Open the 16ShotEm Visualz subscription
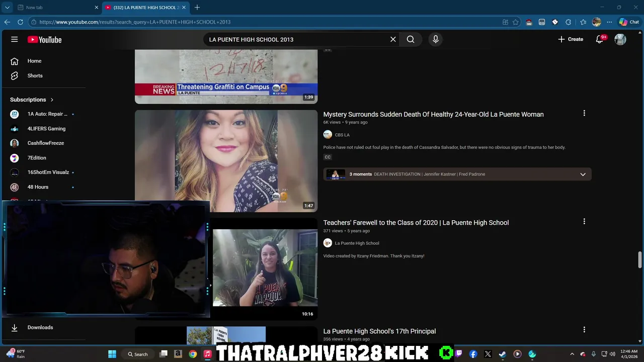Image resolution: width=644 pixels, height=362 pixels. click(48, 172)
